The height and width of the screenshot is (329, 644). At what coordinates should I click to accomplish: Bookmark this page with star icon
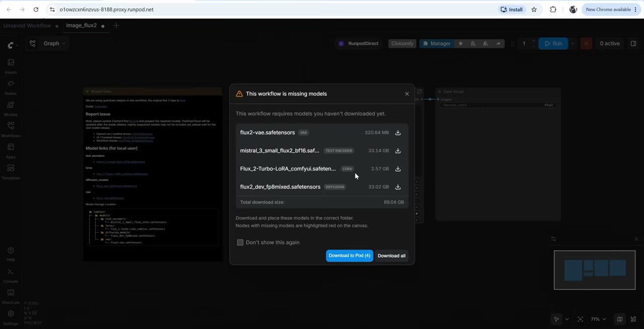click(534, 10)
